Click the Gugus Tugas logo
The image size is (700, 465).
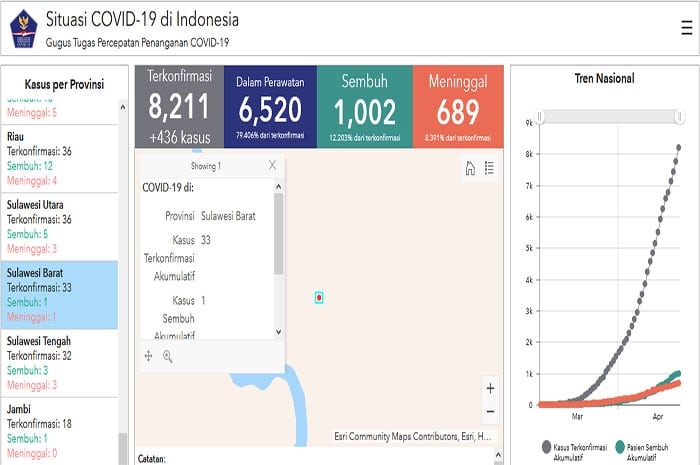(x=22, y=27)
